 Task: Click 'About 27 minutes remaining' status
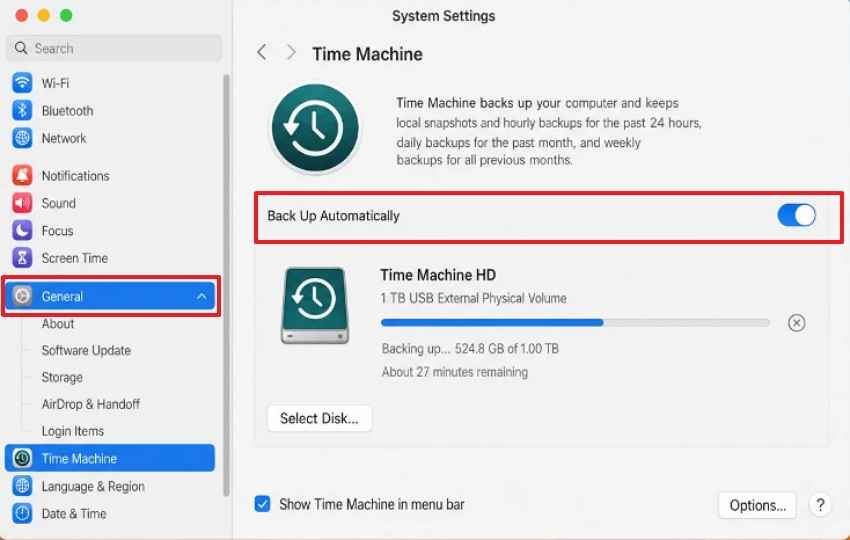point(455,372)
